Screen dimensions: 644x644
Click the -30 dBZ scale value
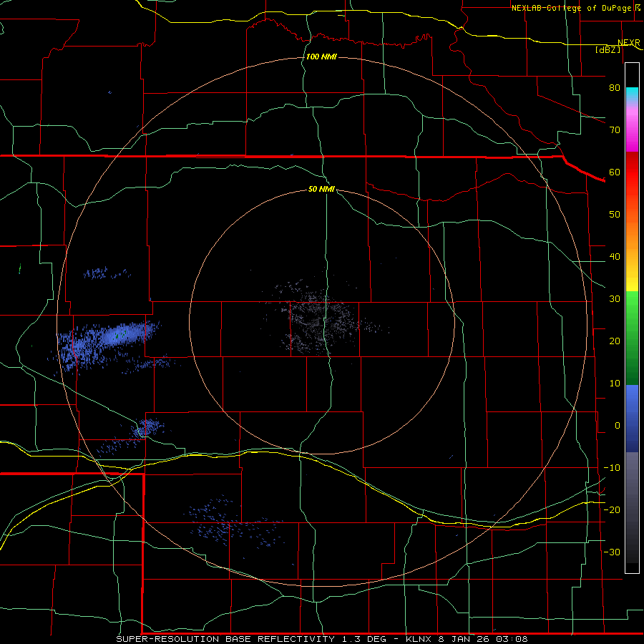pyautogui.click(x=612, y=552)
